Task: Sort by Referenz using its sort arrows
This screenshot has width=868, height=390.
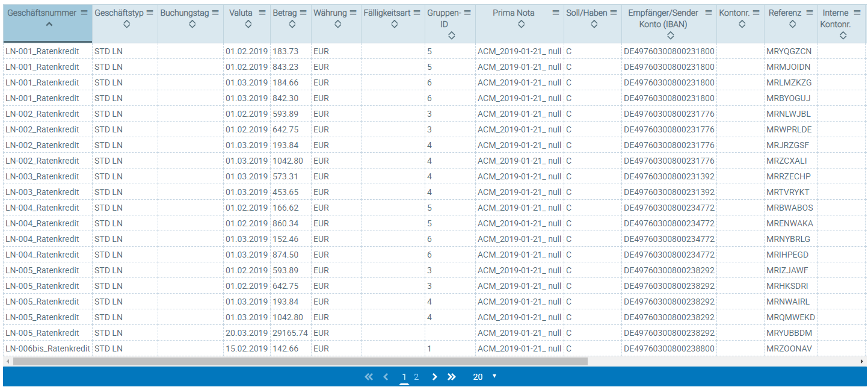Action: [792, 24]
